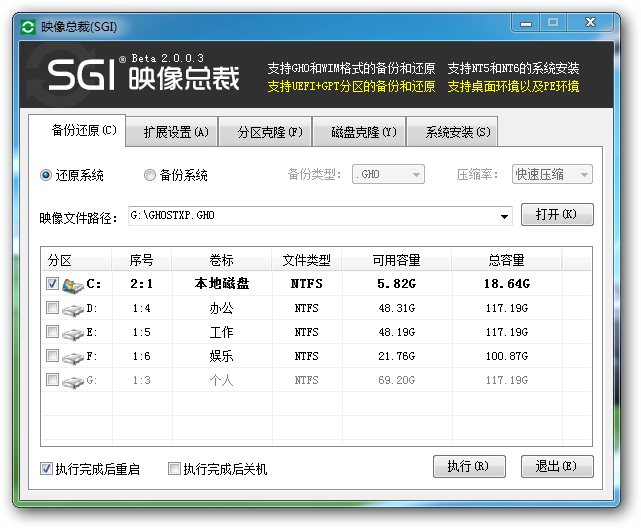This screenshot has height=528, width=641.
Task: Check the F: partition checkbox
Action: click(52, 356)
